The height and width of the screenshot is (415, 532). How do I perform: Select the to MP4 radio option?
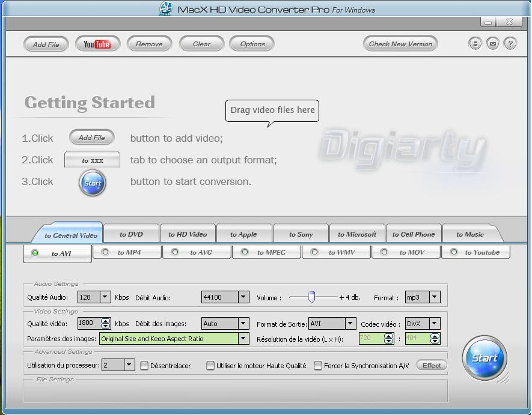coord(105,252)
